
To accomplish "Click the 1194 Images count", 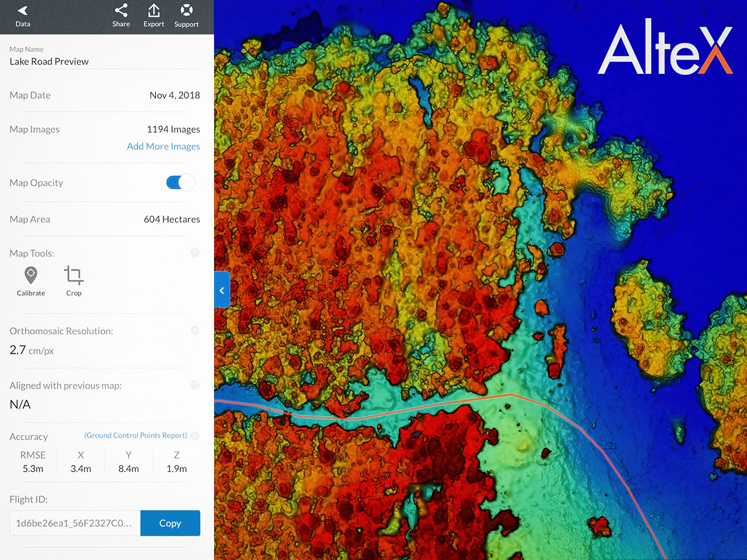I will tap(173, 129).
